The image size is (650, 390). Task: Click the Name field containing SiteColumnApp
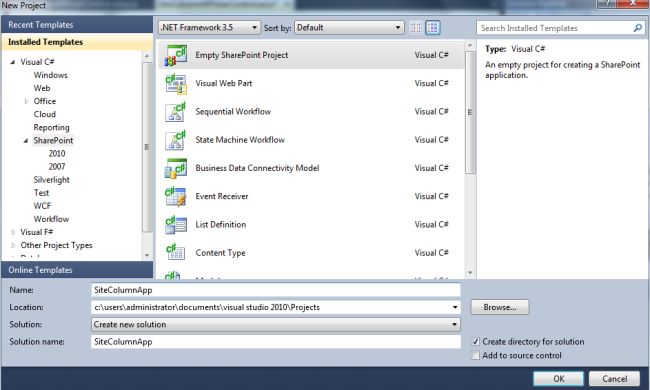[x=276, y=290]
